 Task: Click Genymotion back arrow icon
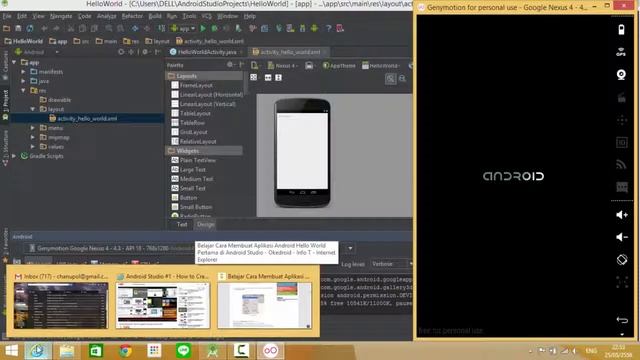(622, 320)
